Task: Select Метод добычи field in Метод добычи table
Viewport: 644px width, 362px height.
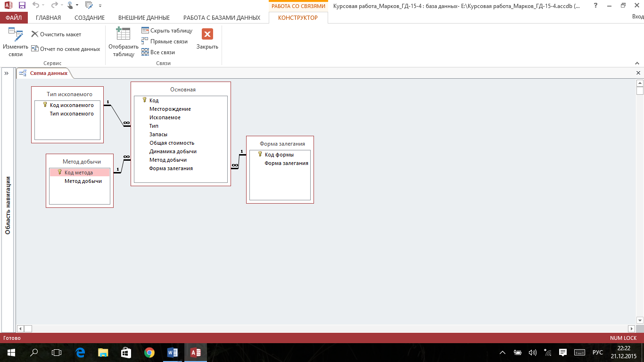Action: coord(80,181)
